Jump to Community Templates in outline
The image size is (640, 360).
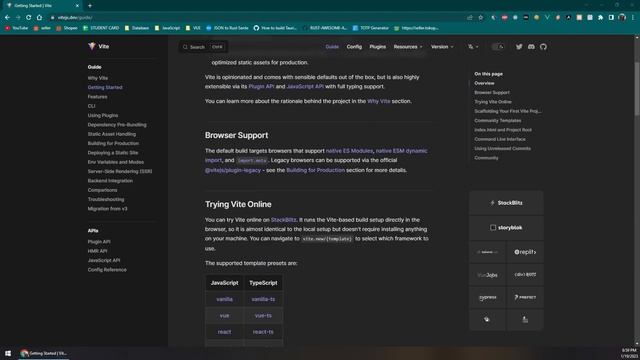coord(498,121)
